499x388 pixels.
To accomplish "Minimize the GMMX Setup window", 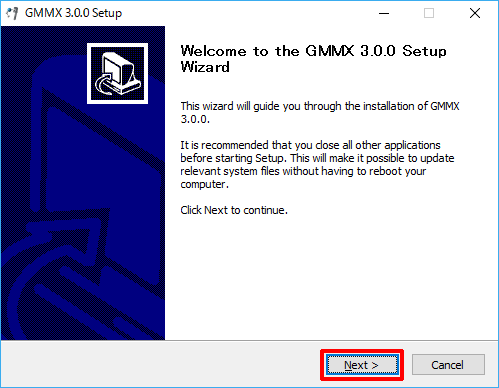I will [384, 13].
